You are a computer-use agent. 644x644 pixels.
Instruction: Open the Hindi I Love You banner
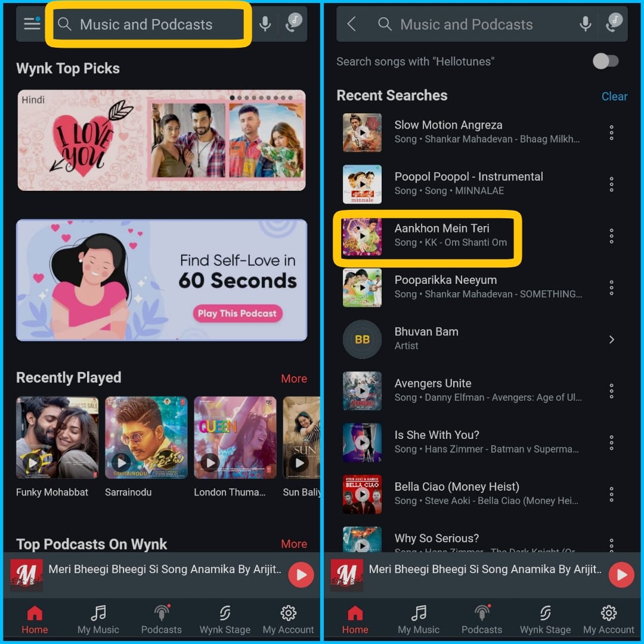click(162, 140)
